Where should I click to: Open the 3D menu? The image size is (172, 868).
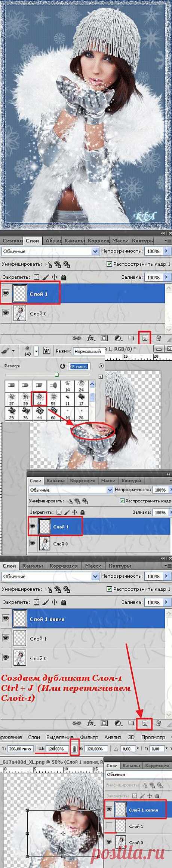[x=131, y=737]
